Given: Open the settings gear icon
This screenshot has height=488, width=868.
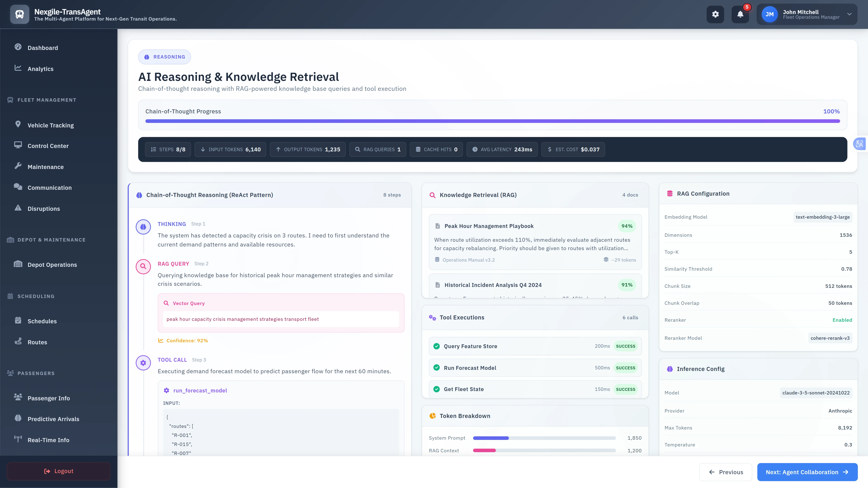Looking at the screenshot, I should [x=715, y=14].
